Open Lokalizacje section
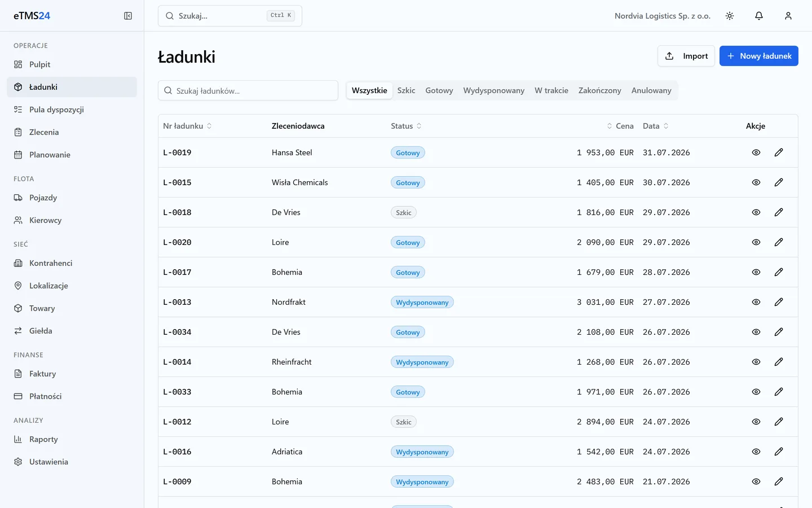The height and width of the screenshot is (508, 812). tap(72, 286)
